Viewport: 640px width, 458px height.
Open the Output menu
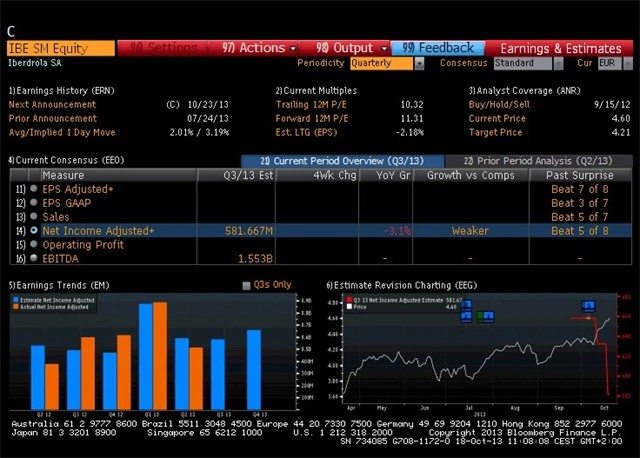coord(351,47)
